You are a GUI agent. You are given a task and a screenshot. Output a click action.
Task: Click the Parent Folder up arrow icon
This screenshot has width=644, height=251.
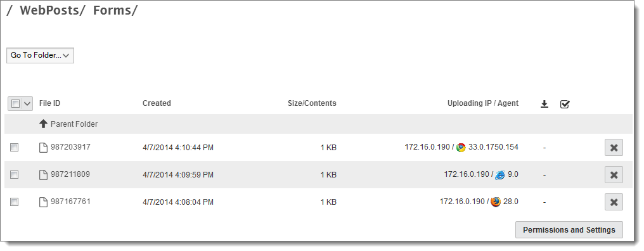point(43,124)
